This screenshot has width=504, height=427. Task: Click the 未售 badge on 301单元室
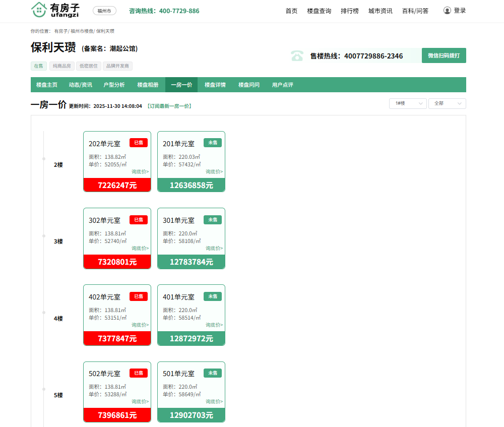pos(212,220)
